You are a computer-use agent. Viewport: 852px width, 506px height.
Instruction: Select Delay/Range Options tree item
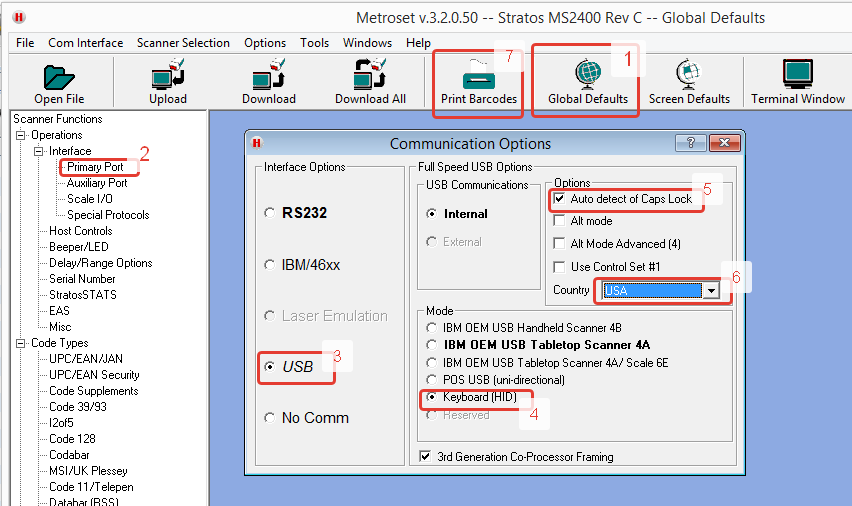point(101,263)
